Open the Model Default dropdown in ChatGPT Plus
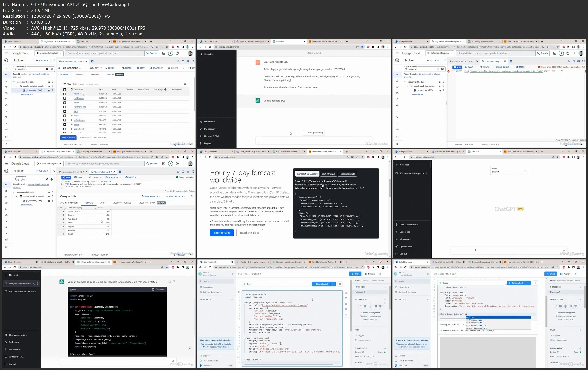Viewport: 588px width, 370px height. coord(509,170)
